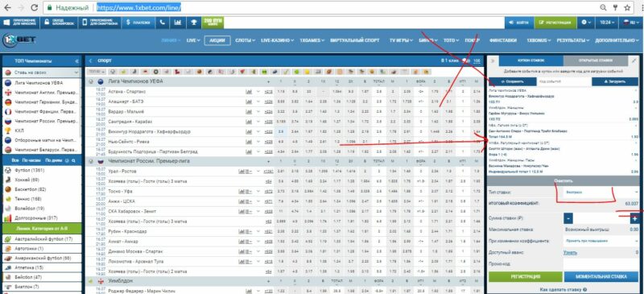This screenshot has height=294, width=644.
Task: Click the 1XBET logo
Action: pos(19,40)
